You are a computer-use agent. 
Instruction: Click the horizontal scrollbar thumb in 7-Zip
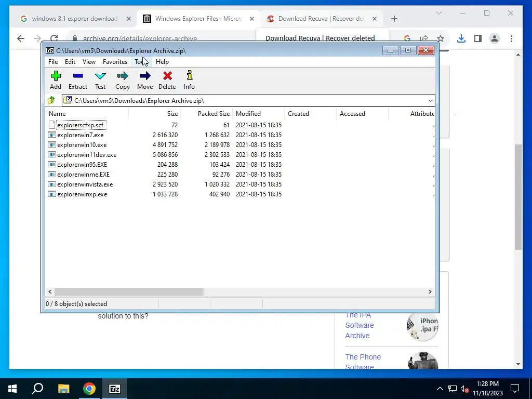click(x=129, y=291)
